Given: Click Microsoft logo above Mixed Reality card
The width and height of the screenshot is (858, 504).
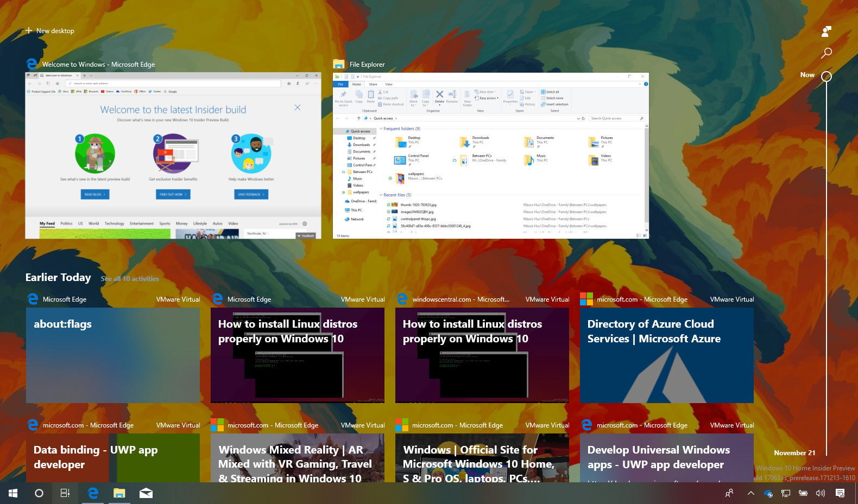Looking at the screenshot, I should pos(217,425).
